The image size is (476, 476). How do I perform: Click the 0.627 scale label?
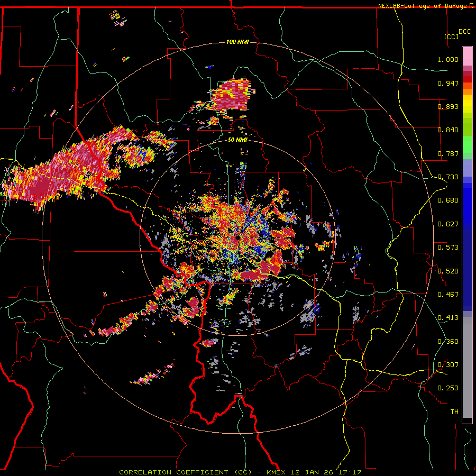(448, 224)
